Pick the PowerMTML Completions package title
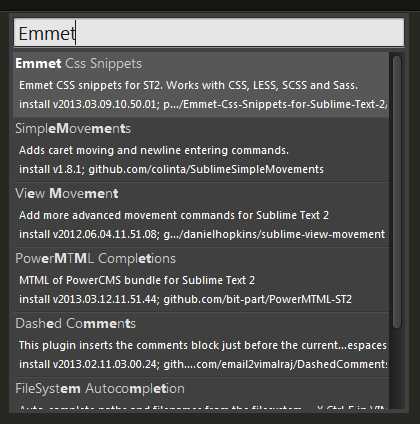 (96, 259)
